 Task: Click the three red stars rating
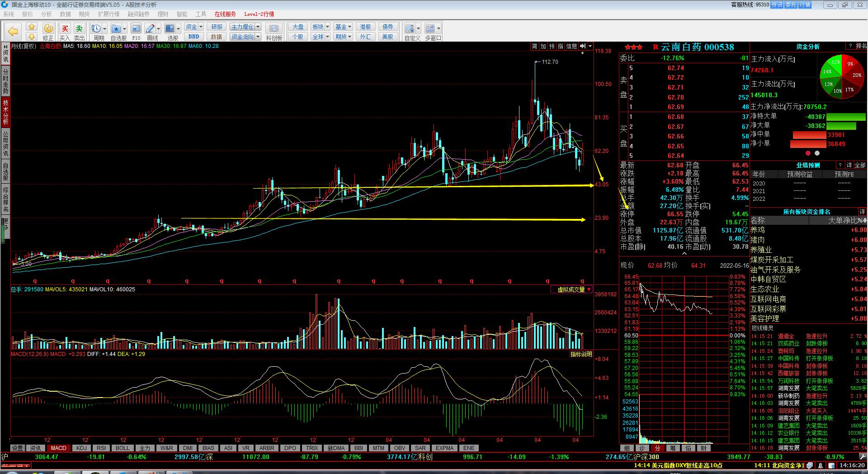(634, 47)
